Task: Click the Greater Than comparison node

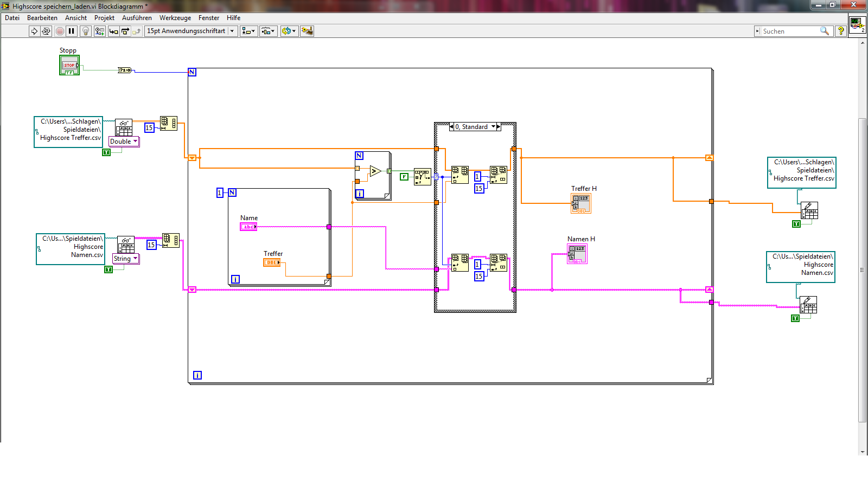Action: pyautogui.click(x=375, y=171)
